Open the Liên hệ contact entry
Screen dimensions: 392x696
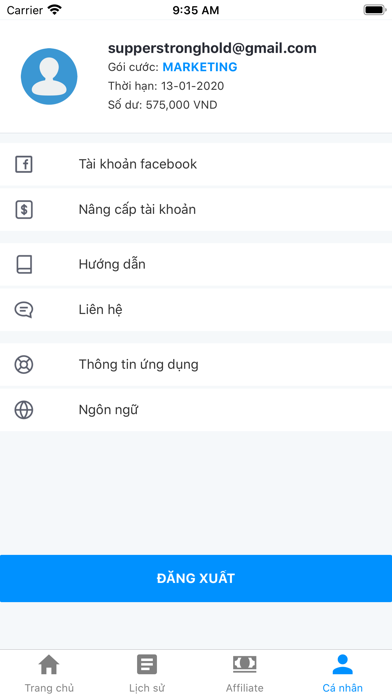click(x=196, y=309)
